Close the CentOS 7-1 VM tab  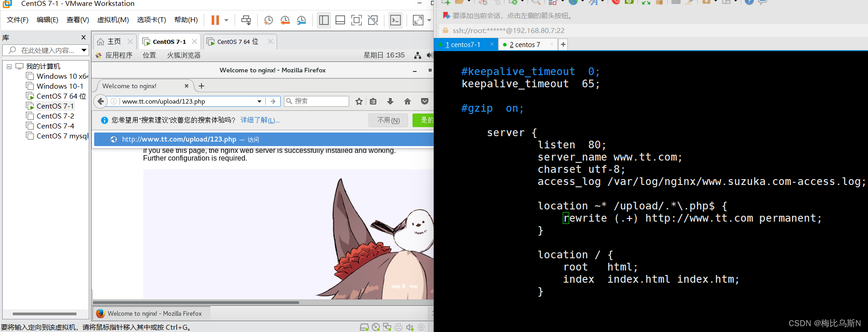point(194,41)
